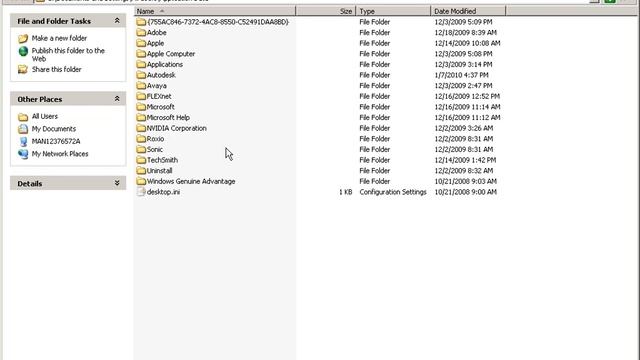Select the Microsoft folder icon
Viewport: 640px width, 360px height.
tap(141, 107)
